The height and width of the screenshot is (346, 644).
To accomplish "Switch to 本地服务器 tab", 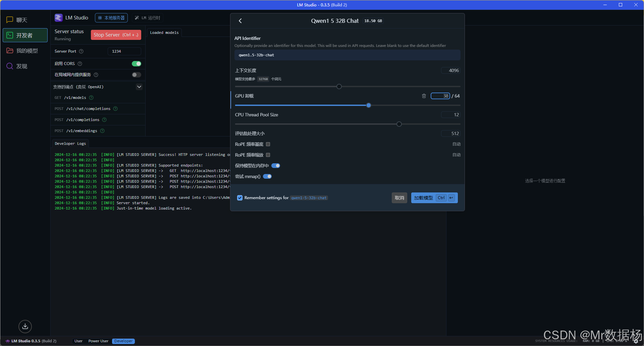I will 111,18.
